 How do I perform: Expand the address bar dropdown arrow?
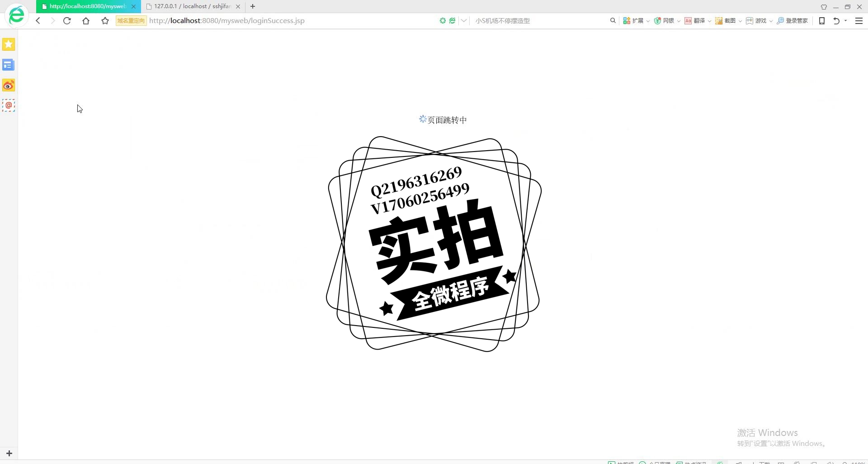tap(464, 21)
